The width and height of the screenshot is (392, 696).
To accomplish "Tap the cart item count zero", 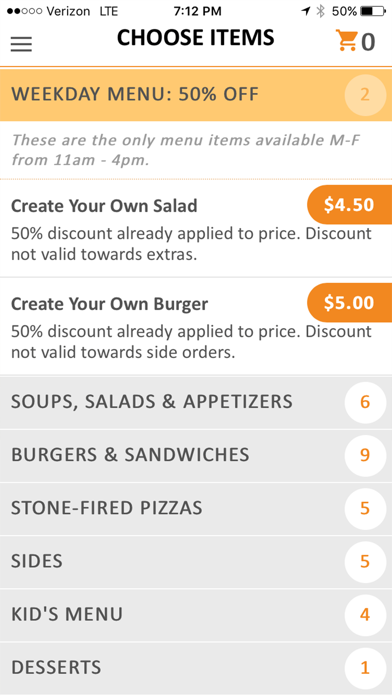I will 368,43.
